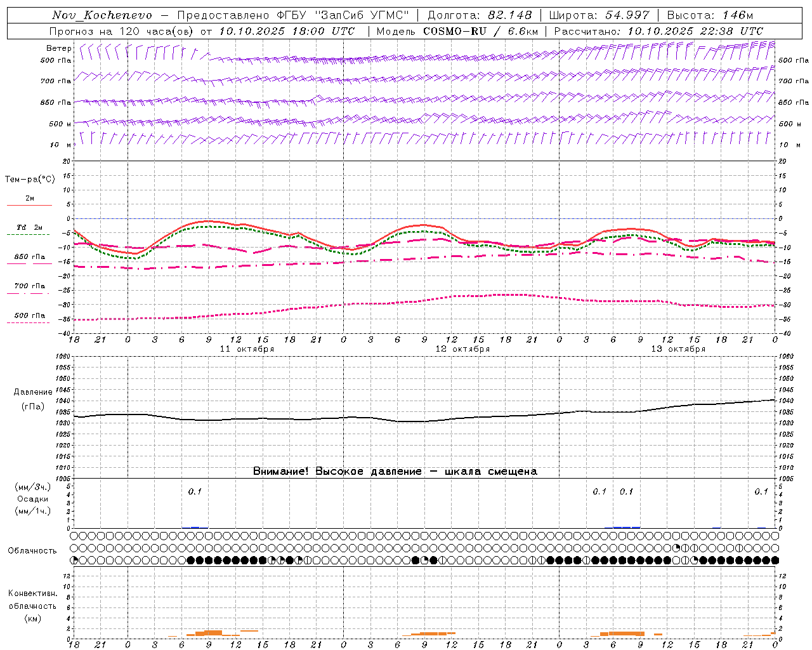Click the Осадки panel label
This screenshot has height=650, width=812.
[x=33, y=499]
